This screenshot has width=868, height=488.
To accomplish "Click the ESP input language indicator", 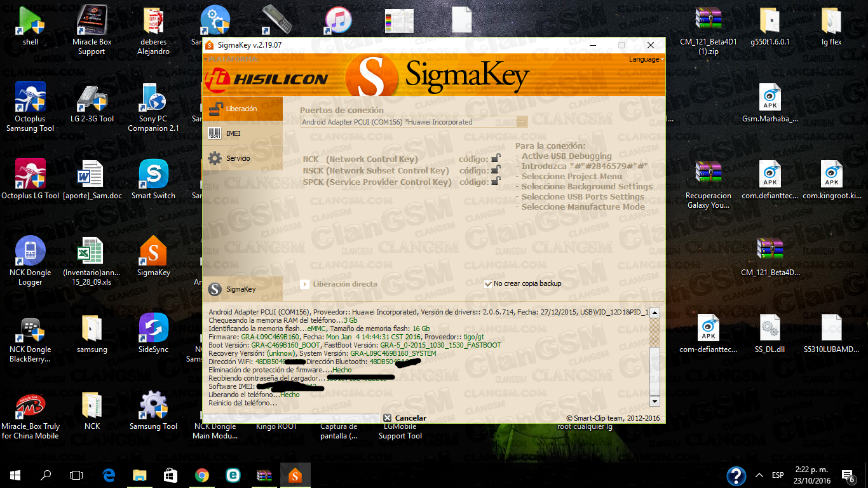I will click(778, 475).
